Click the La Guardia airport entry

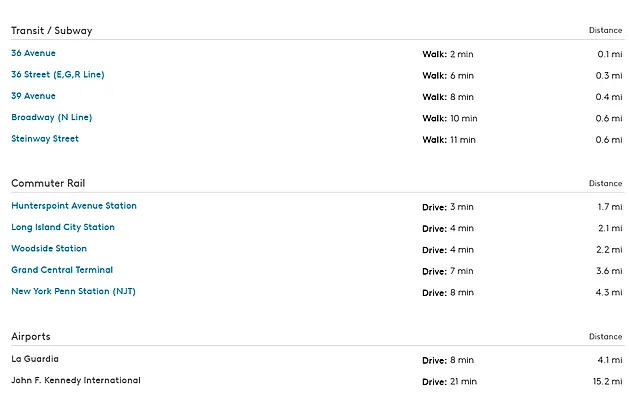point(35,359)
